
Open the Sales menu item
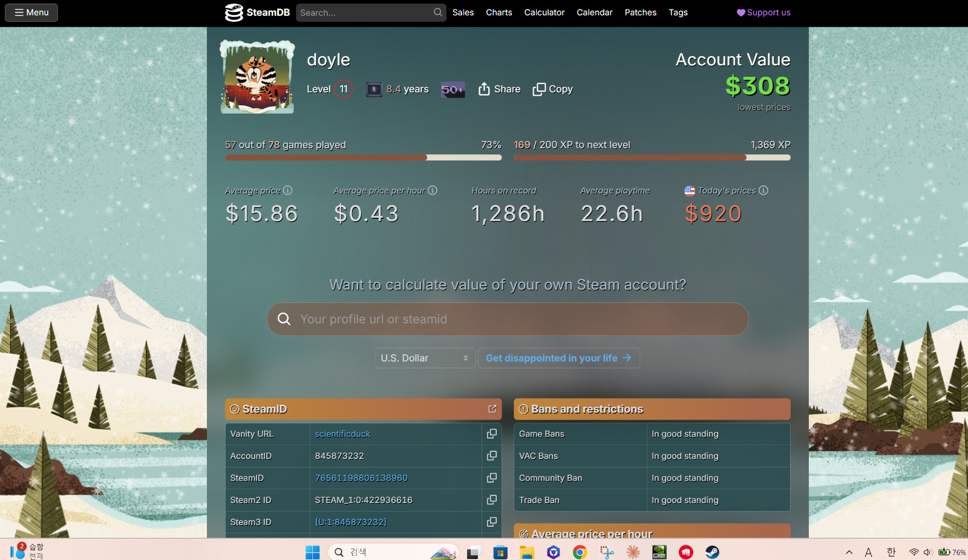[x=463, y=12]
